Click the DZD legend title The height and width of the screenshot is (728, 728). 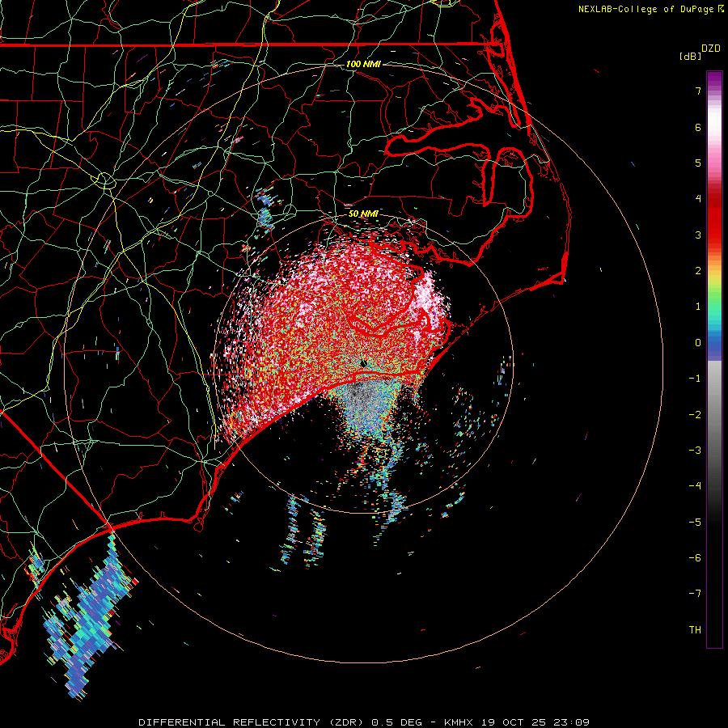pos(711,49)
